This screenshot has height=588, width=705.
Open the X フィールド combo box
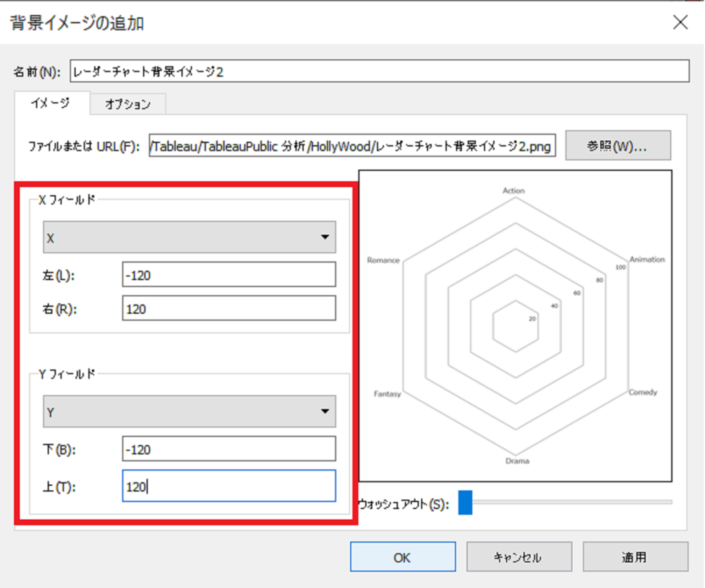(188, 237)
